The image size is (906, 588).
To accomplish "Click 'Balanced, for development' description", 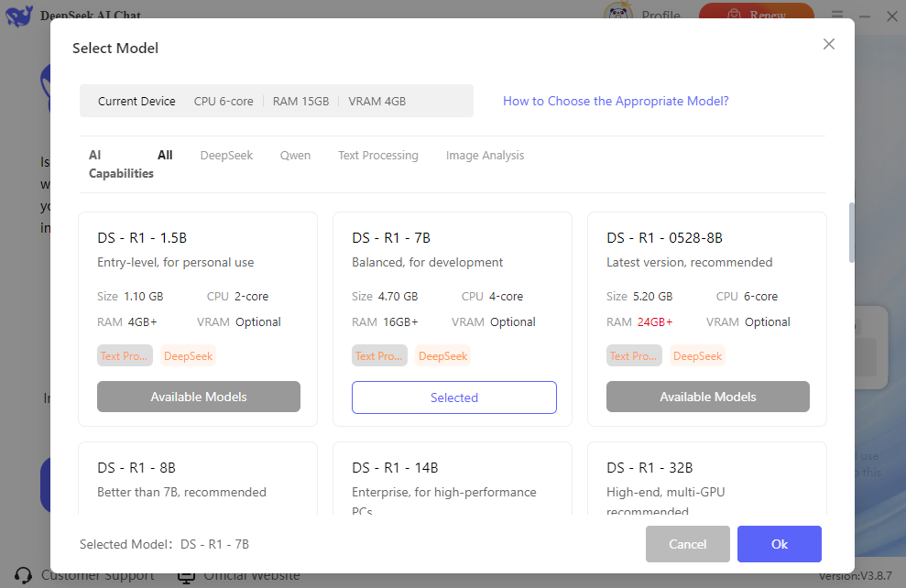I will point(428,262).
